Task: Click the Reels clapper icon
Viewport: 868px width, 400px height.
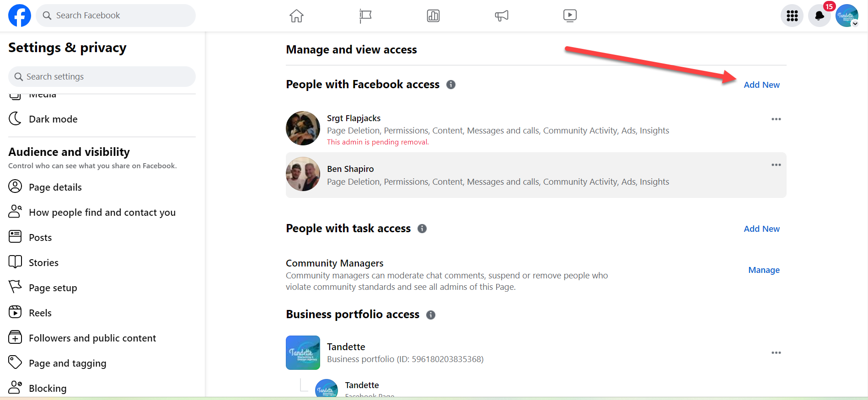Action: (15, 312)
